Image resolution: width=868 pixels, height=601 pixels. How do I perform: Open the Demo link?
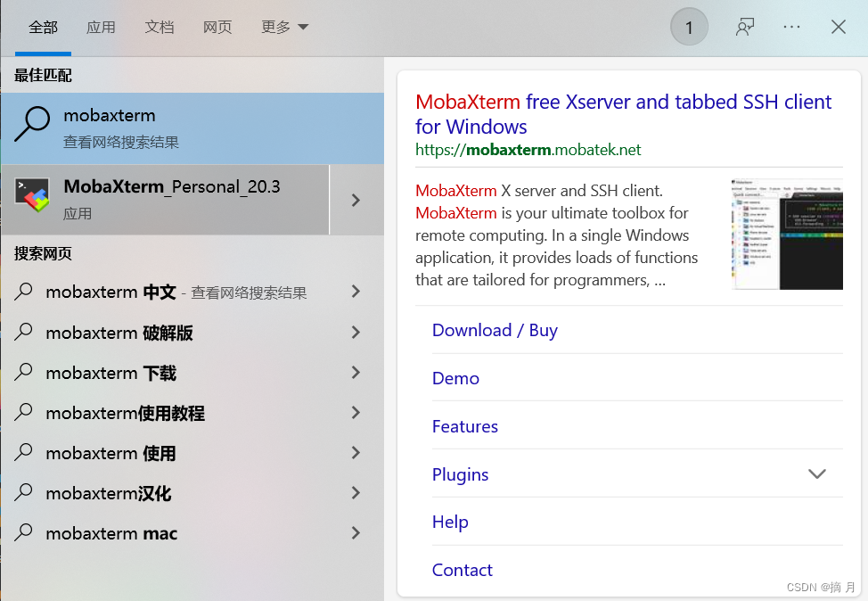click(455, 378)
